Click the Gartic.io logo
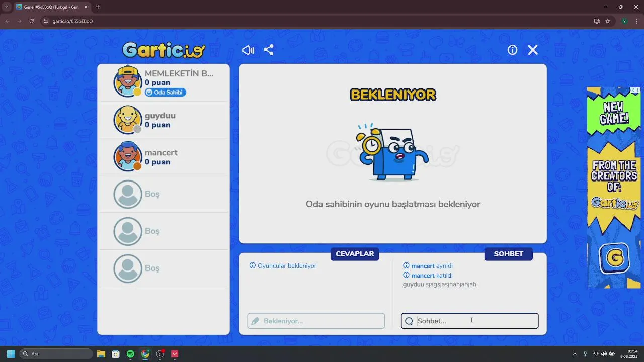 coord(164,50)
